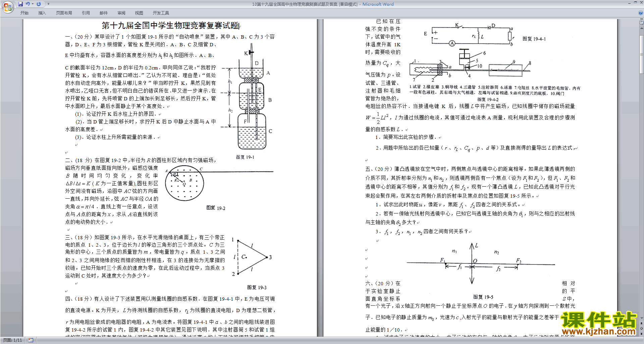Restore down the Word window

[635, 3]
